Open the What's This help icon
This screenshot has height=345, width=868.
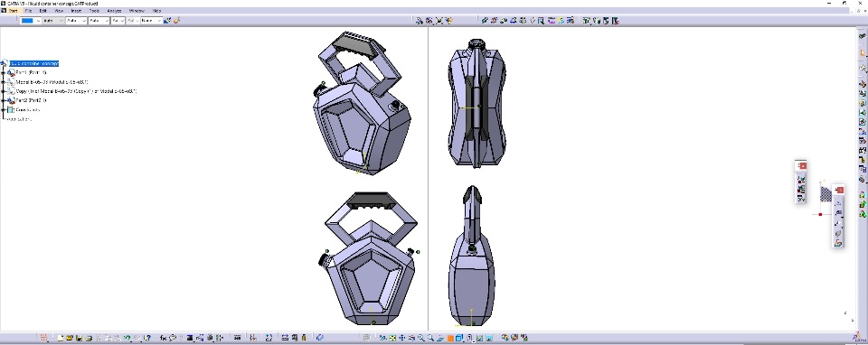146,337
